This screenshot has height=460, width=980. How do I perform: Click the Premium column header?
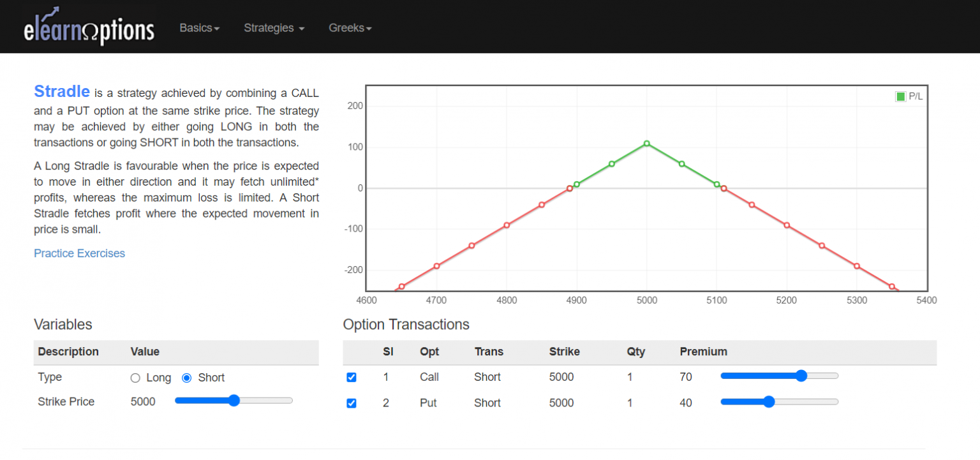[x=703, y=352]
